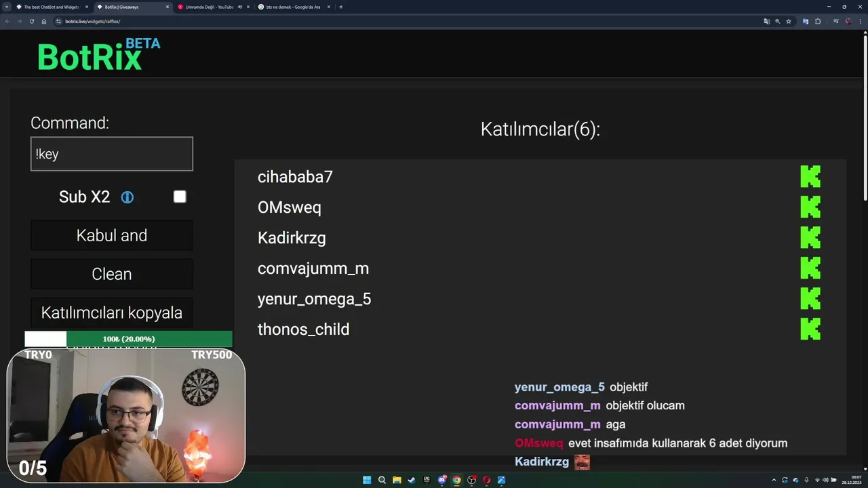Open the Sub X2 info icon
The image size is (868, 488).
tap(127, 197)
